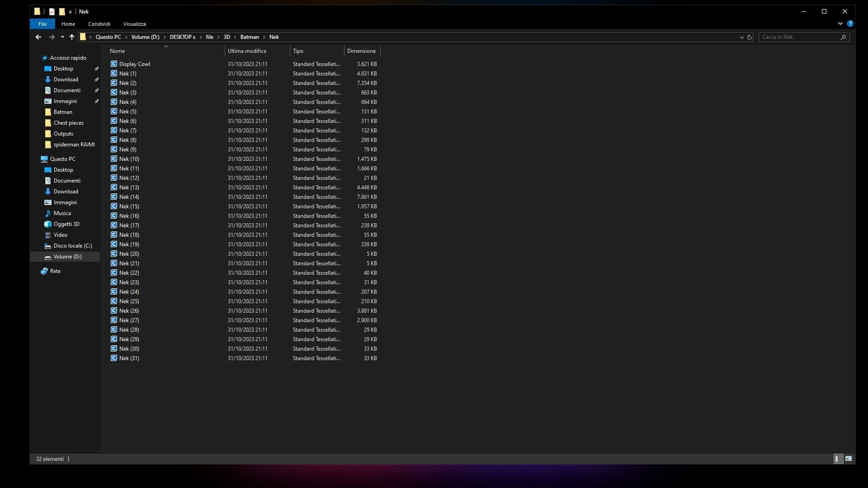Click the Batman breadcrumb in address path
This screenshot has width=868, height=488.
250,37
